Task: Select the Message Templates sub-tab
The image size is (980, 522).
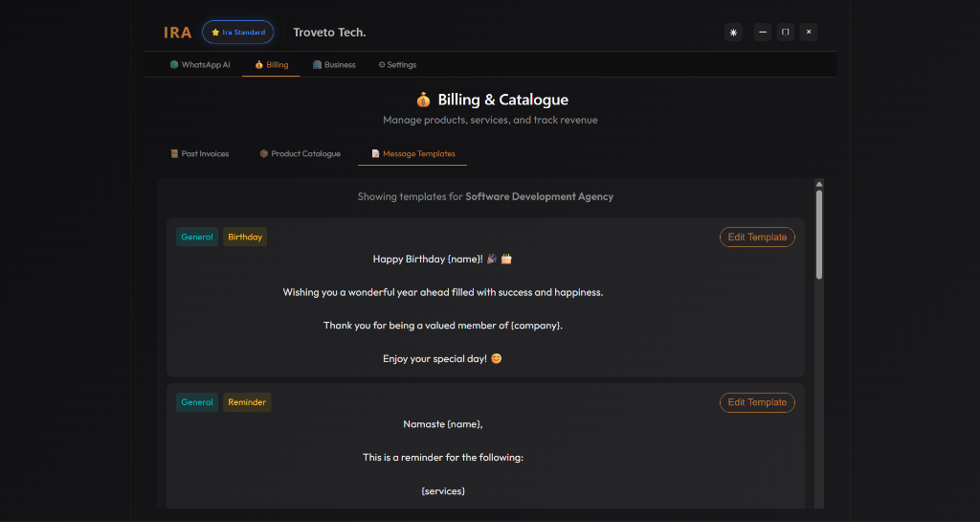Action: (412, 153)
